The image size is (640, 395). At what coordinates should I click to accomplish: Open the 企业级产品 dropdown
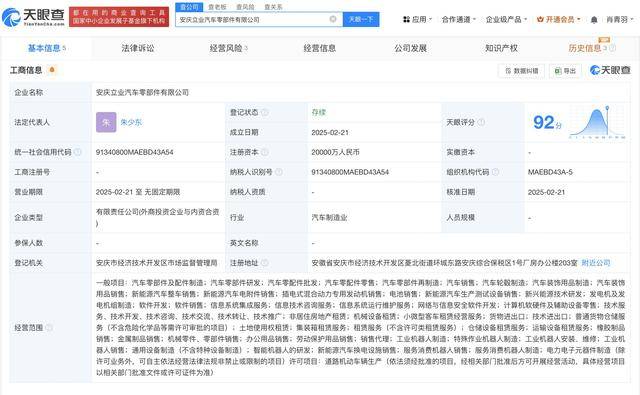pos(507,20)
